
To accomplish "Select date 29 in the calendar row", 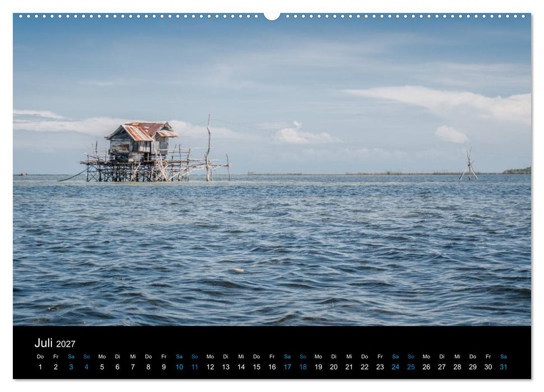I will pos(472,367).
